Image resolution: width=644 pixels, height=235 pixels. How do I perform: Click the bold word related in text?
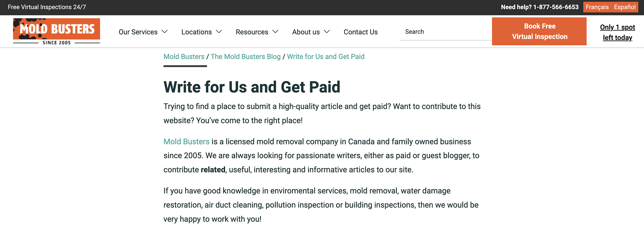tap(213, 170)
